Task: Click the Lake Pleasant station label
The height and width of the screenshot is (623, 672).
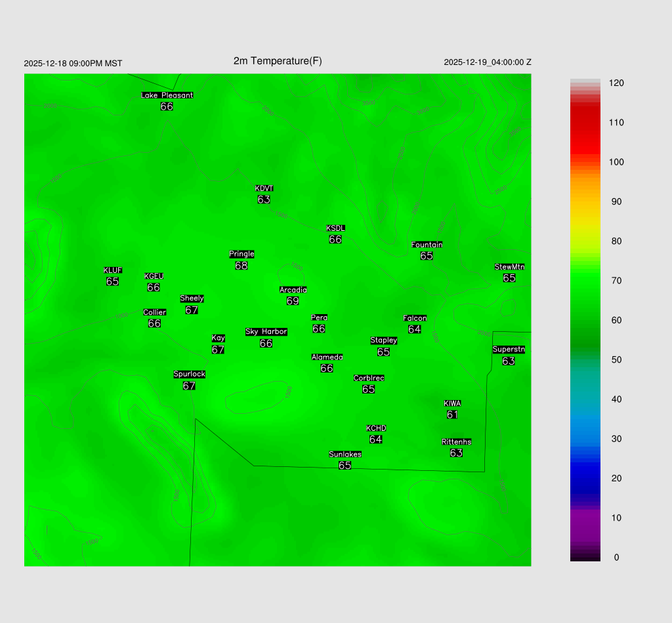Action: 167,95
